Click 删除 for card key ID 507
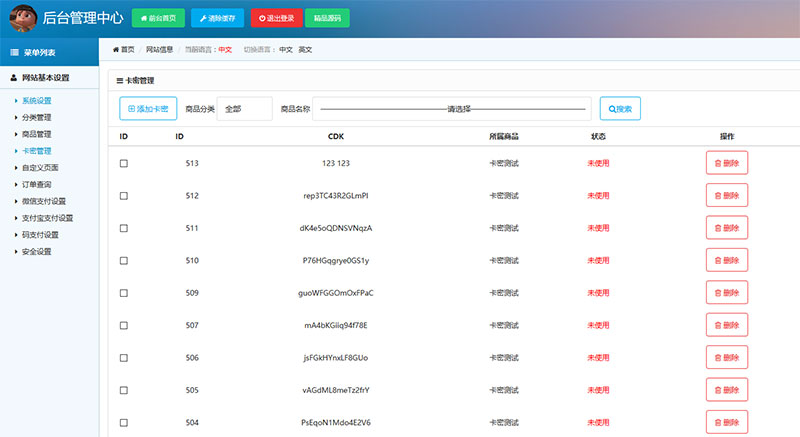 (727, 325)
